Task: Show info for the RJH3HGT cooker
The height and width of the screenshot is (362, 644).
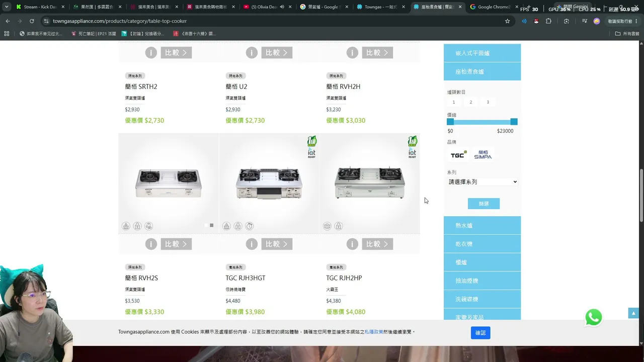Action: click(252, 244)
